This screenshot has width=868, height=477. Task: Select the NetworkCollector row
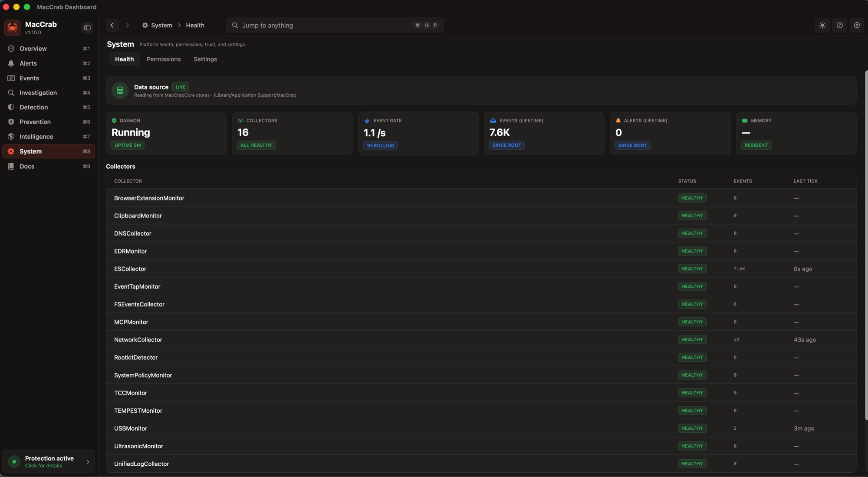(481, 340)
